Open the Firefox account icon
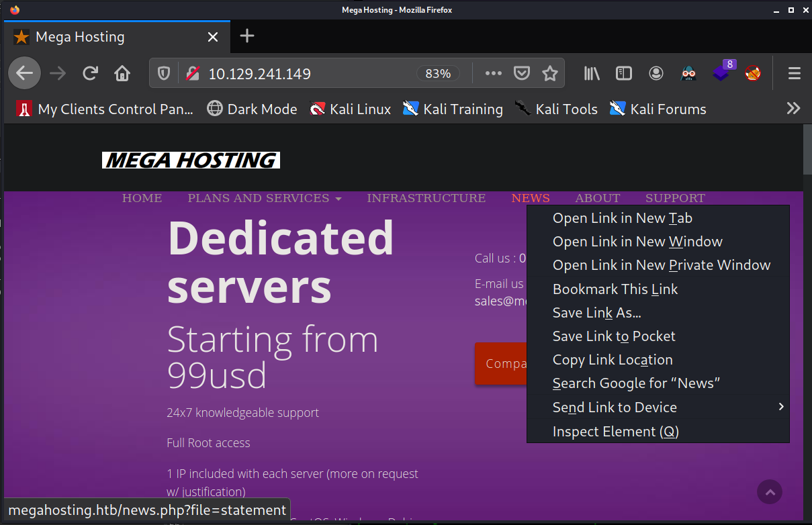812x525 pixels. click(x=656, y=74)
